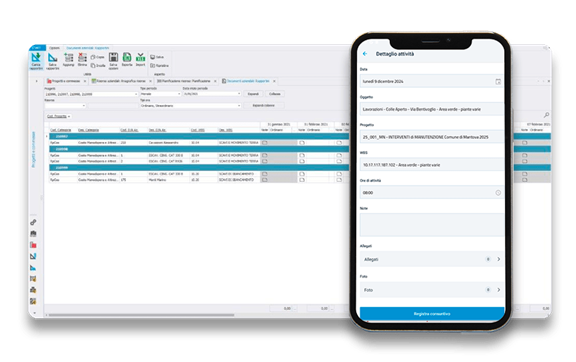Click the Espandi button
Image resolution: width=576 pixels, height=362 pixels.
coord(253,94)
